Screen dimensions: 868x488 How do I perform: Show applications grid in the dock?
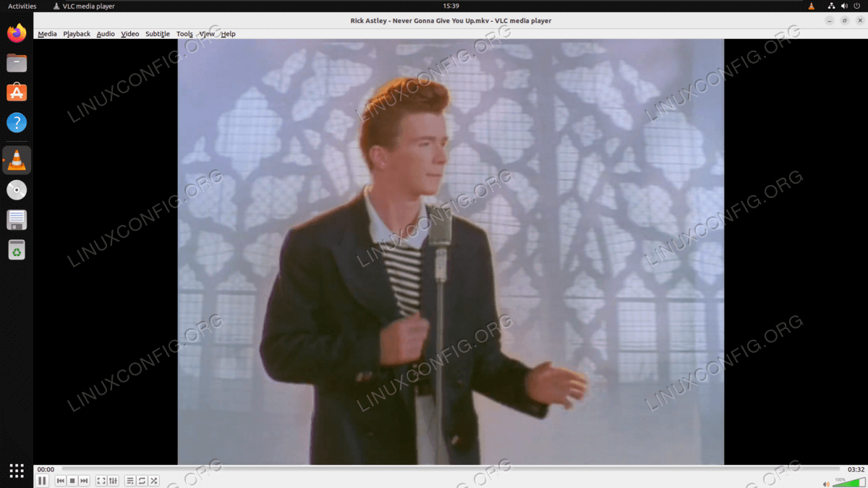coord(17,470)
